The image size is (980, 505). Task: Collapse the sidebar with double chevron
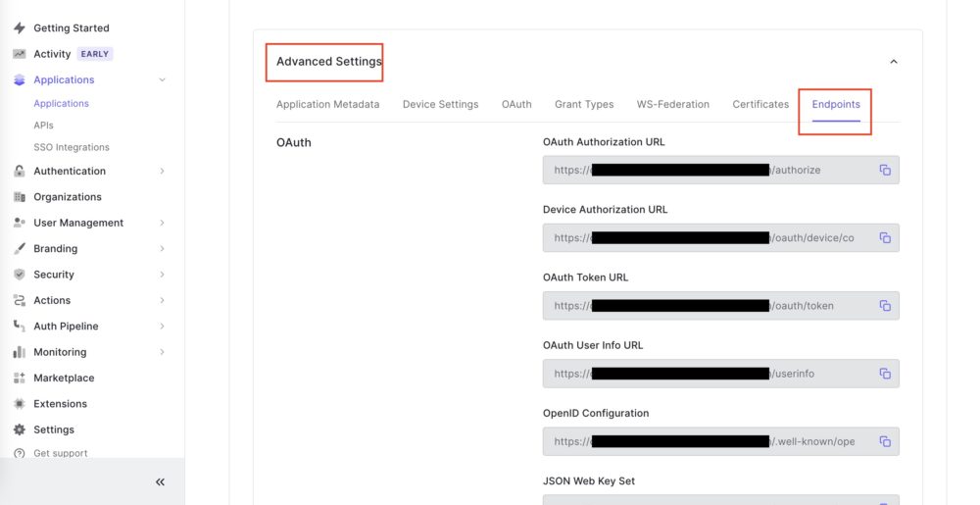tap(160, 481)
